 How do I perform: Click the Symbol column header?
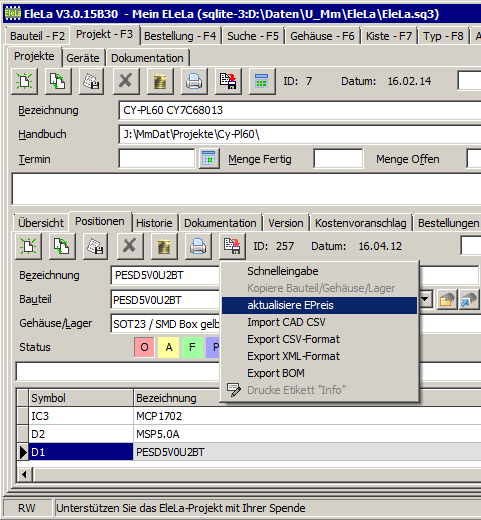tap(81, 398)
